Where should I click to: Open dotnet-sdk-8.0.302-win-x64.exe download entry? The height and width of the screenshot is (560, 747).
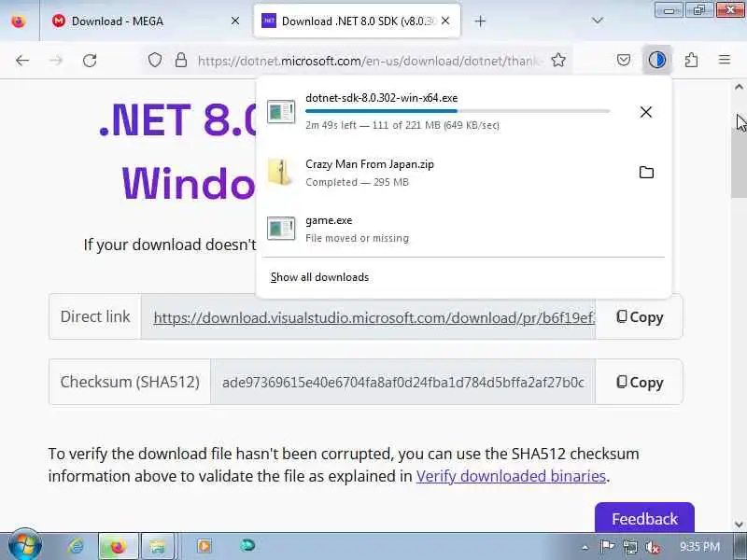click(x=463, y=111)
